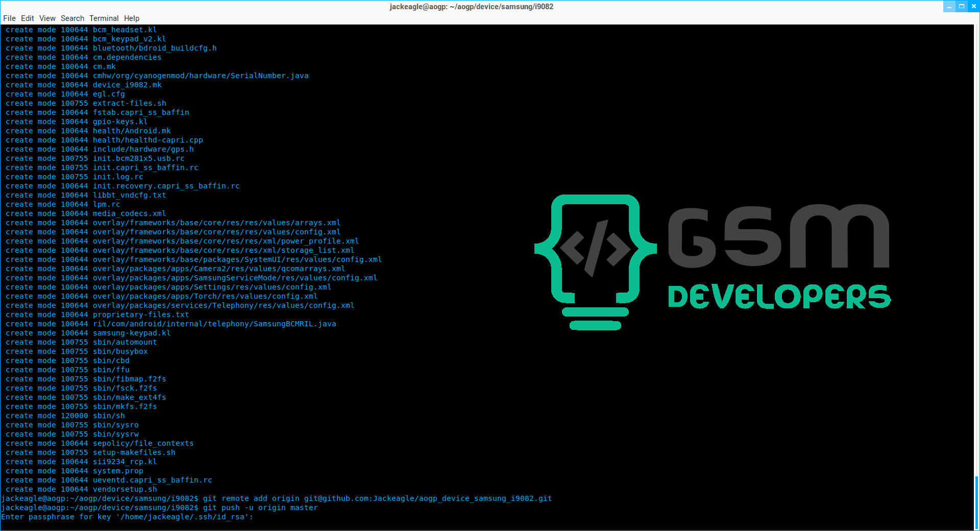Image resolution: width=980 pixels, height=531 pixels.
Task: Select the line with sbin/cbd
Action: pyautogui.click(x=67, y=361)
